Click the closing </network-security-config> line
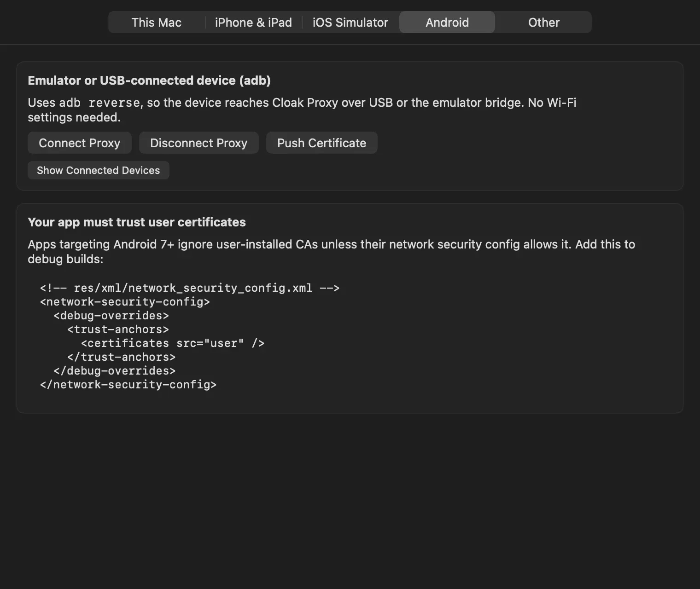Viewport: 700px width, 589px height. (128, 385)
